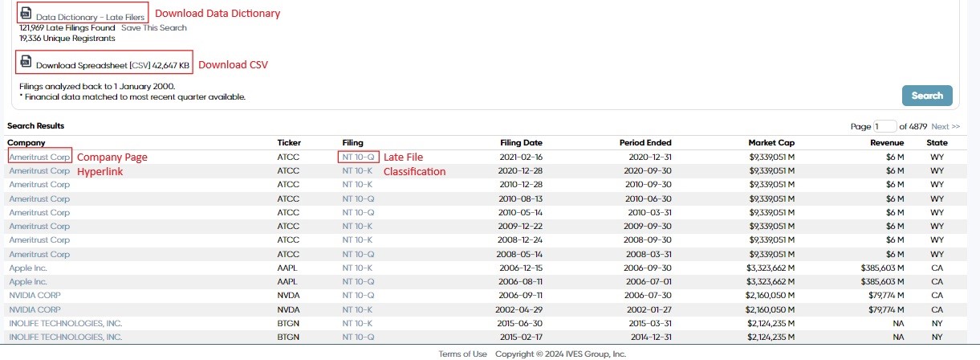Click '19,336 Unique Registrants' text

pyautogui.click(x=67, y=38)
